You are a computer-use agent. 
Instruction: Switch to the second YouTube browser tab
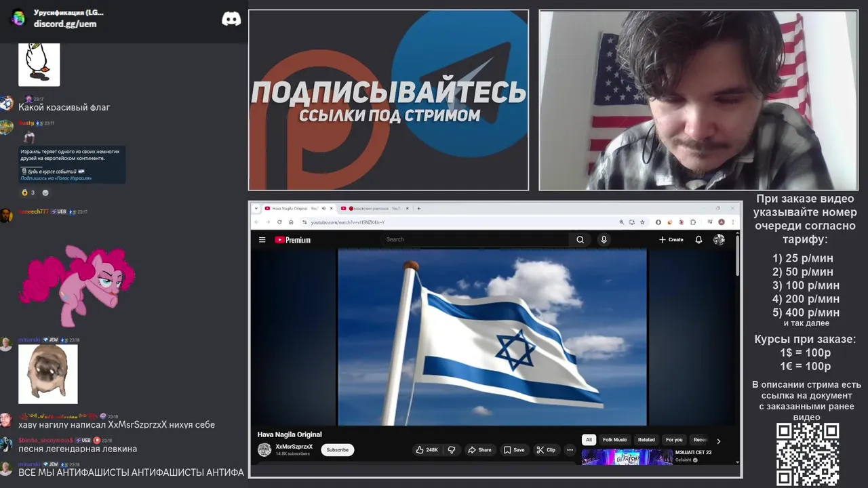pyautogui.click(x=374, y=209)
